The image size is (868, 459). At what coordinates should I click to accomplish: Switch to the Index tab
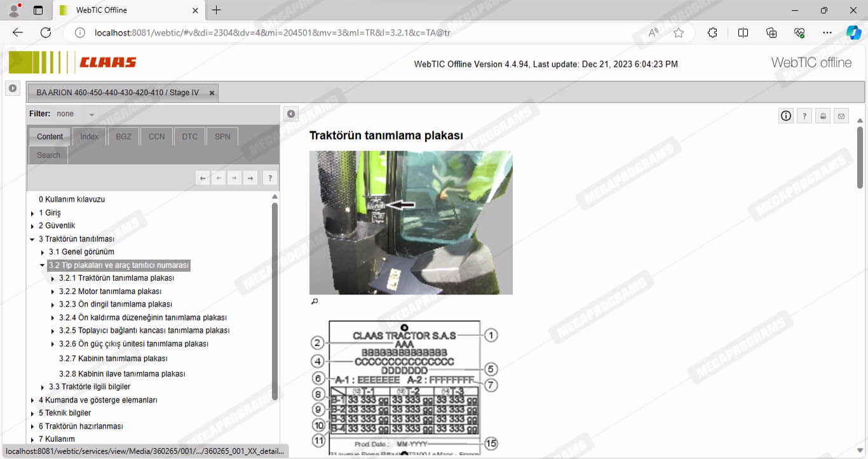click(x=89, y=136)
